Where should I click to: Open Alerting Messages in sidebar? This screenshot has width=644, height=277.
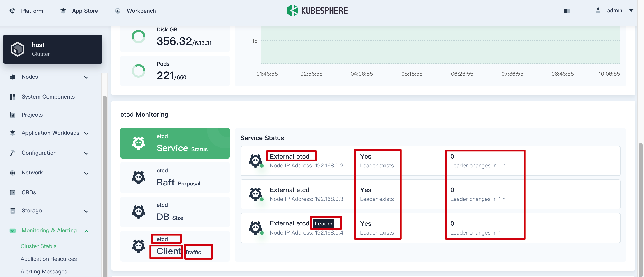(44, 271)
